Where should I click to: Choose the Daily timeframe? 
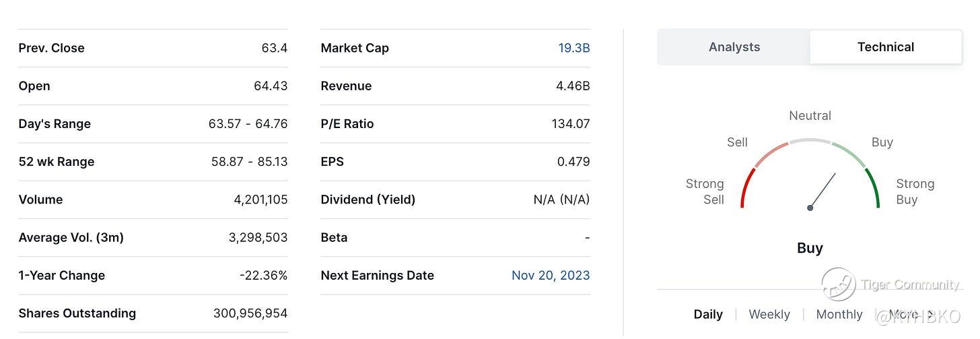pos(708,315)
